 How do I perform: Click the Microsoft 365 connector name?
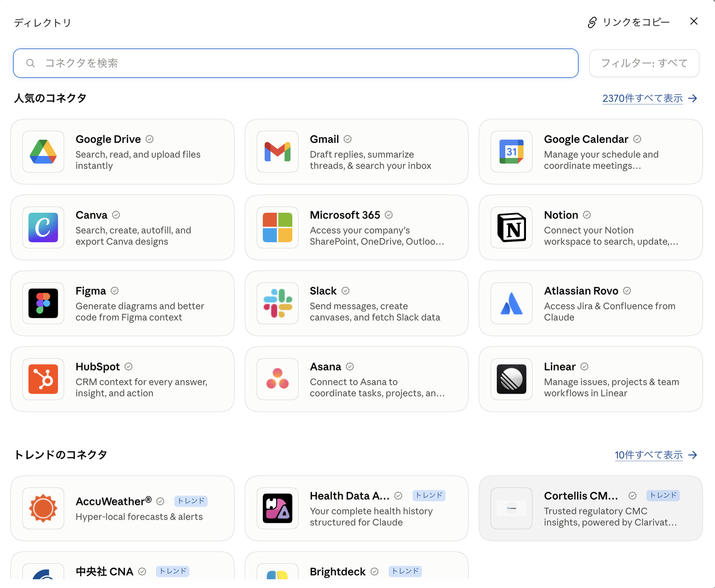click(345, 215)
